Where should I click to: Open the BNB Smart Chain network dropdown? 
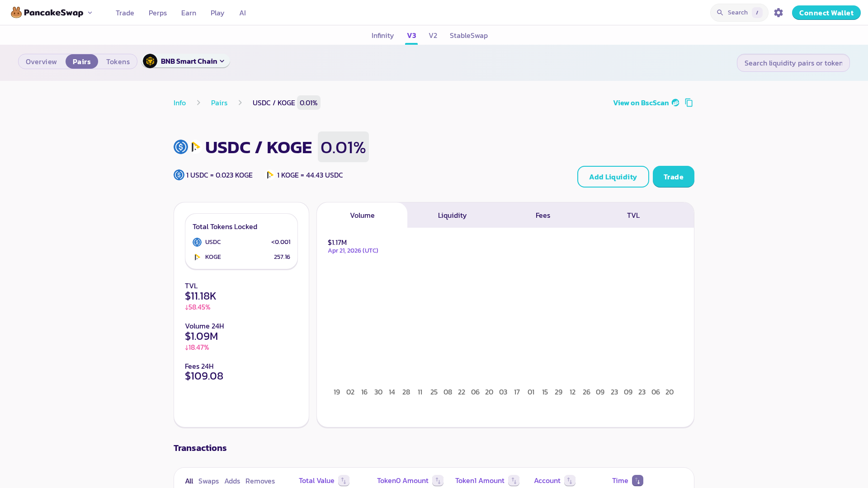point(186,61)
